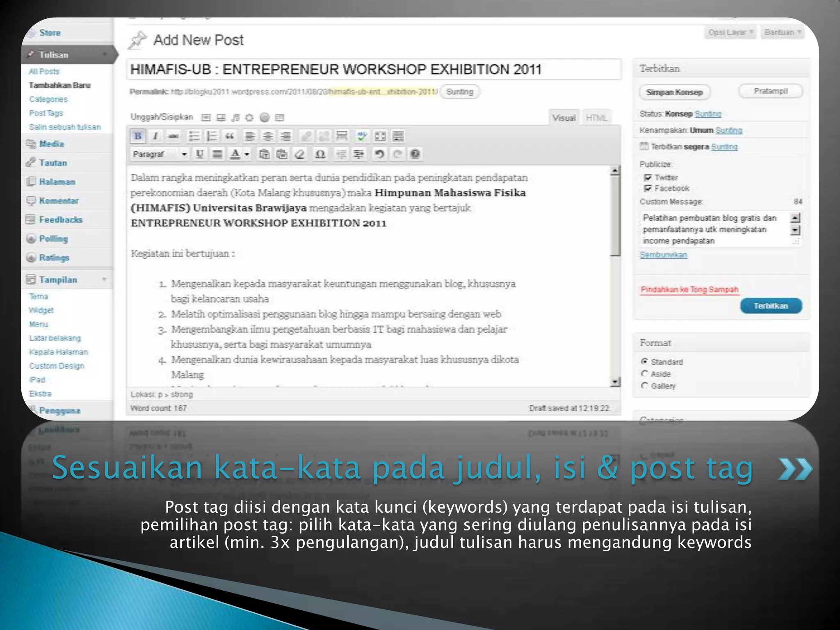Remove formatting eraser icon
Viewport: 840px width, 630px height.
300,154
